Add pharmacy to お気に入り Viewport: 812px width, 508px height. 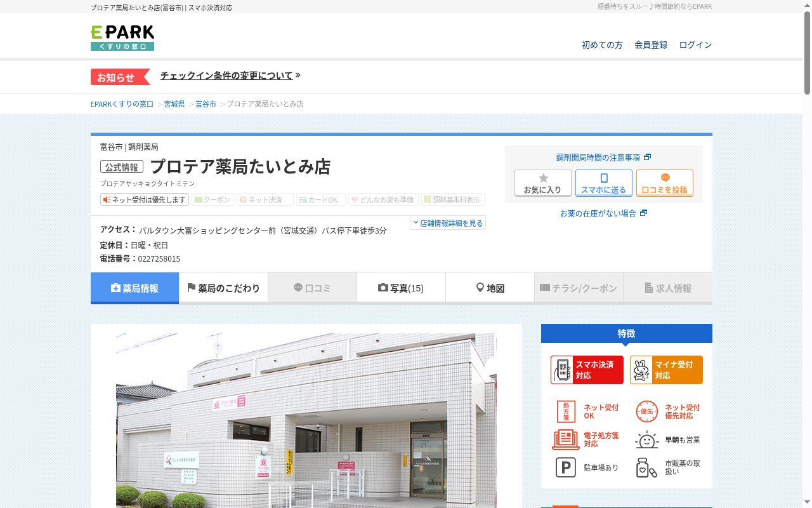coord(543,183)
